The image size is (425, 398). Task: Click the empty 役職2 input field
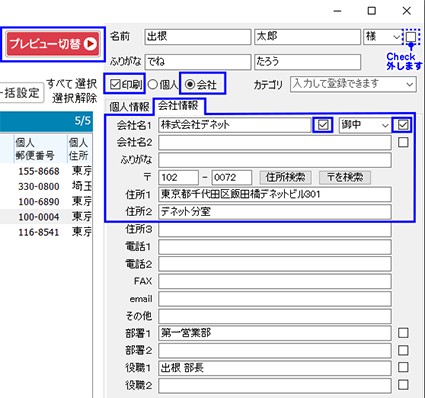point(275,385)
